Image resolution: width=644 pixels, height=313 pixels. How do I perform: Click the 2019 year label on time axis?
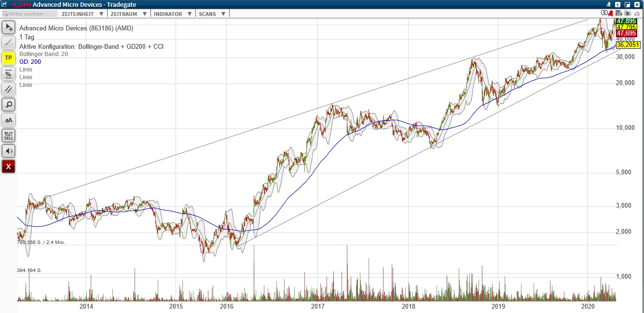click(x=498, y=306)
